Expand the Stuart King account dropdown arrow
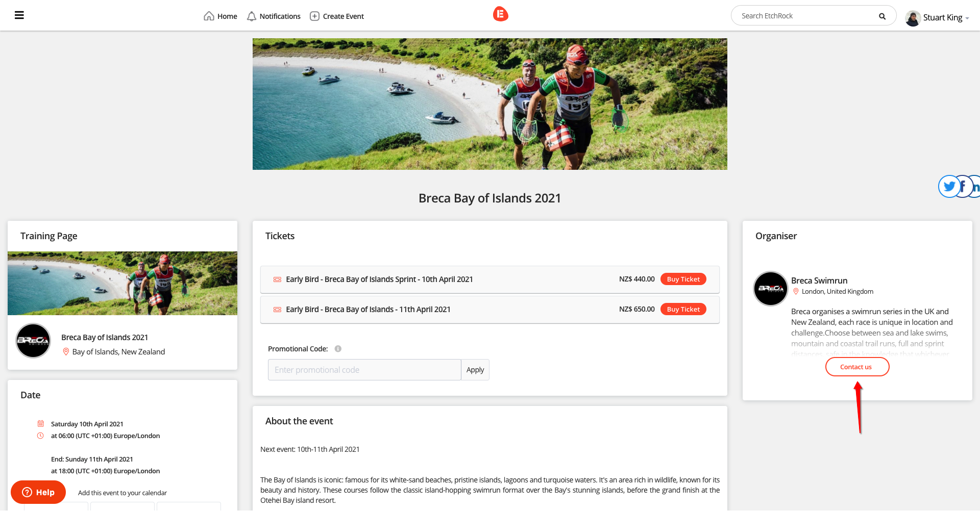Viewport: 980px width, 511px height. tap(967, 18)
